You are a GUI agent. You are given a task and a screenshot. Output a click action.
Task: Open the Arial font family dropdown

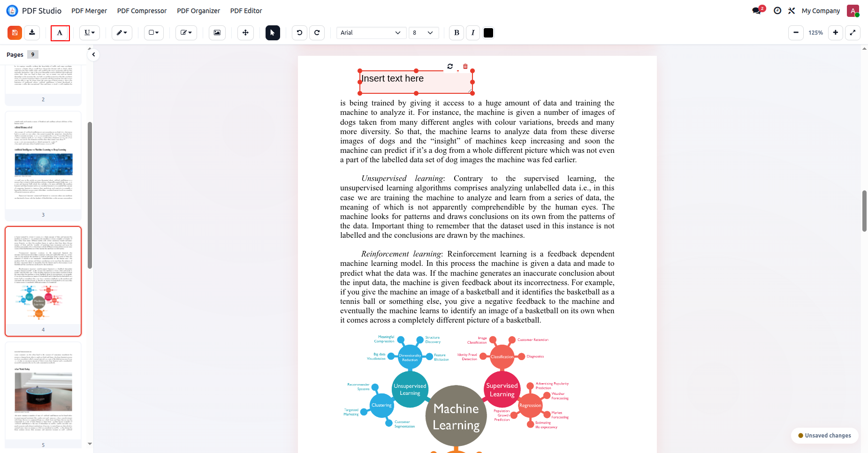tap(371, 33)
